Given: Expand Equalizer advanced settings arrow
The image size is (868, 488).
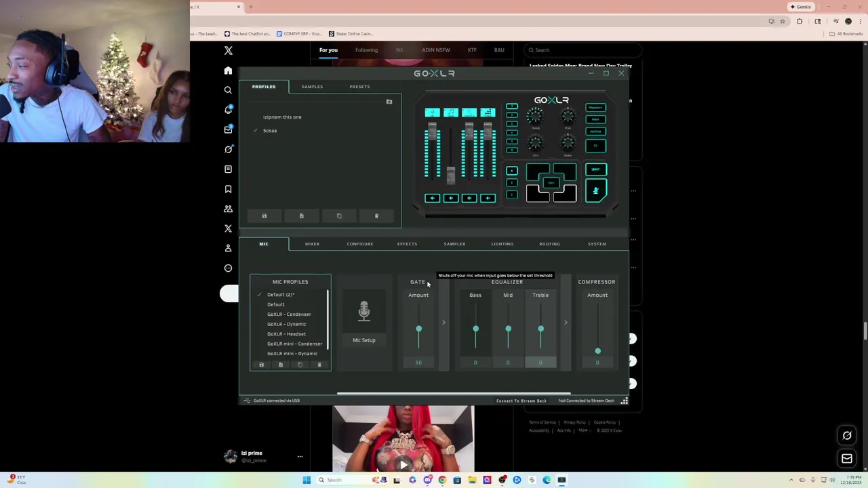Looking at the screenshot, I should coord(566,323).
